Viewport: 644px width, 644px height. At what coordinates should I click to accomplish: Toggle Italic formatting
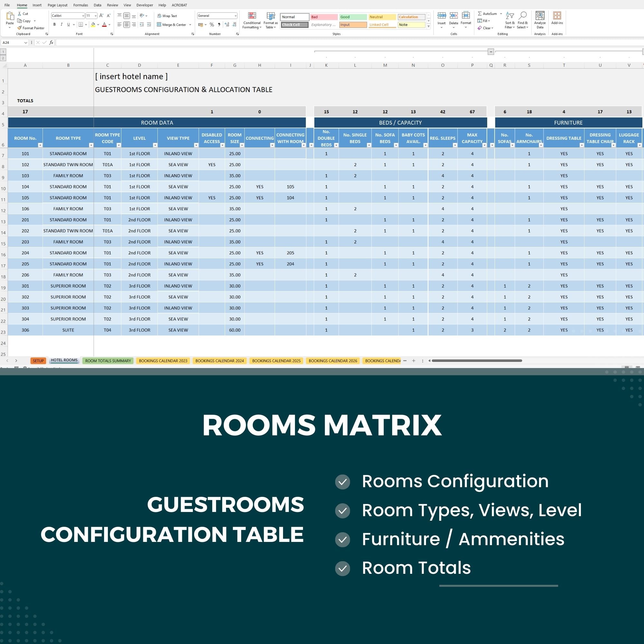(61, 24)
